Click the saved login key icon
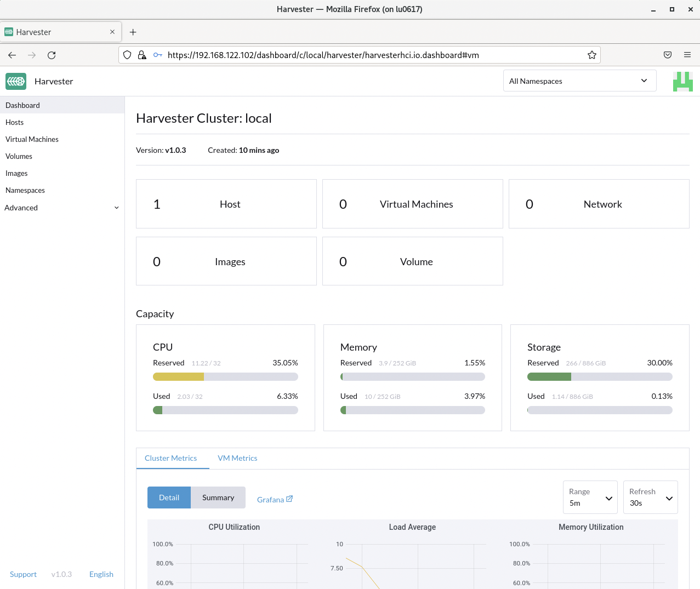This screenshot has height=589, width=700. tap(158, 55)
